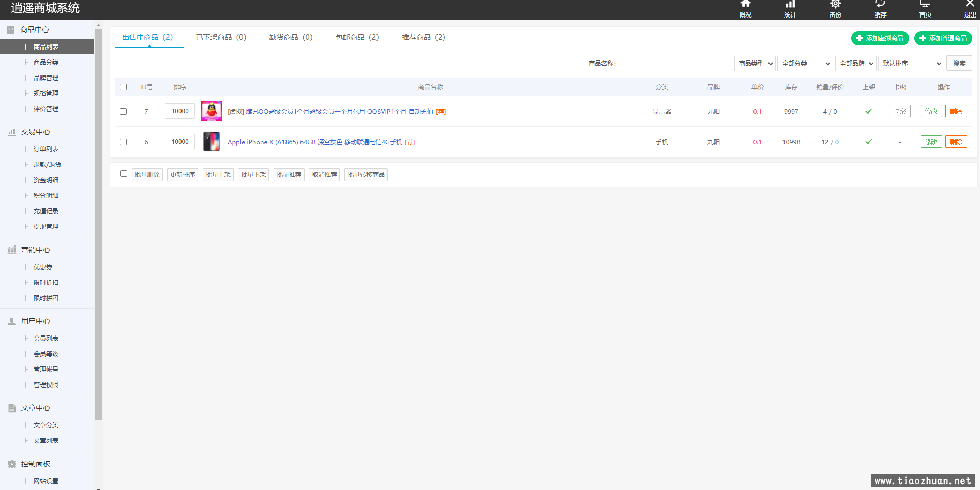Click 修改 for the iPhone X product

point(931,142)
